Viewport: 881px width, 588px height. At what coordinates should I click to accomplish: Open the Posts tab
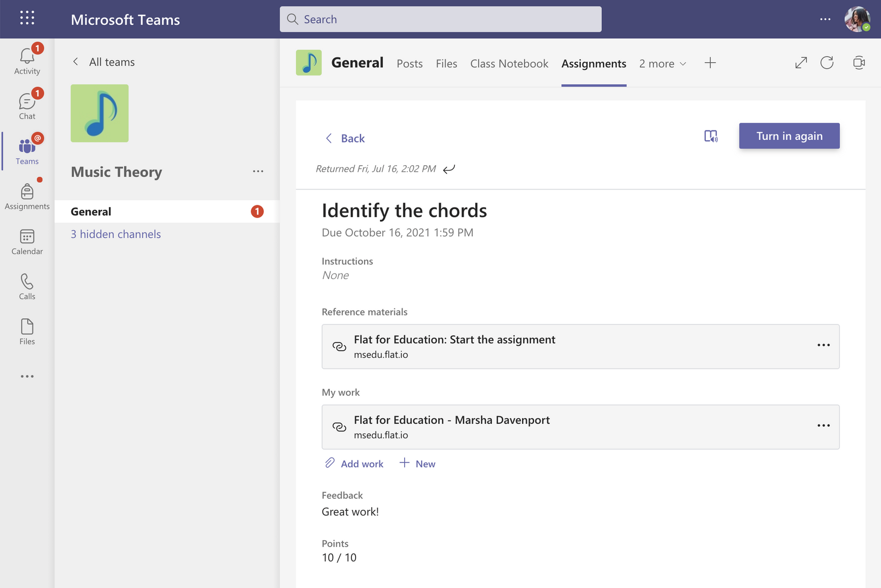point(409,63)
